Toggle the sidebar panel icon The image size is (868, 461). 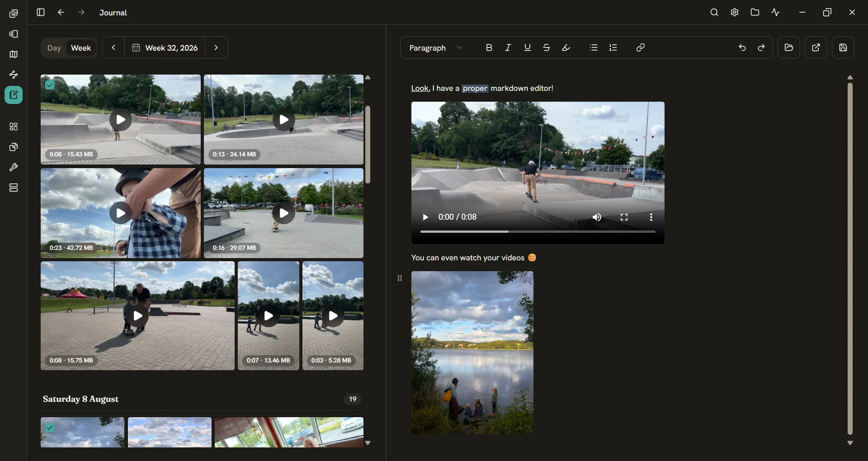click(40, 12)
